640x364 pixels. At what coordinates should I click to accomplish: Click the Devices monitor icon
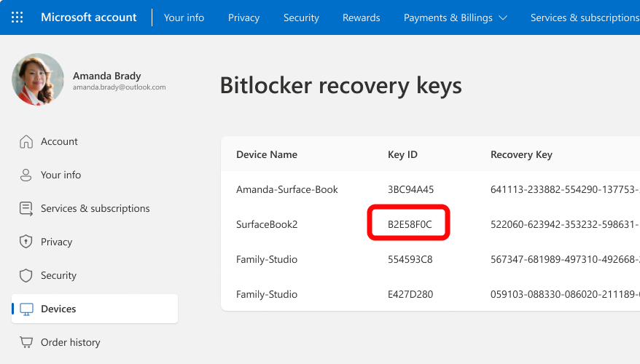[26, 309]
